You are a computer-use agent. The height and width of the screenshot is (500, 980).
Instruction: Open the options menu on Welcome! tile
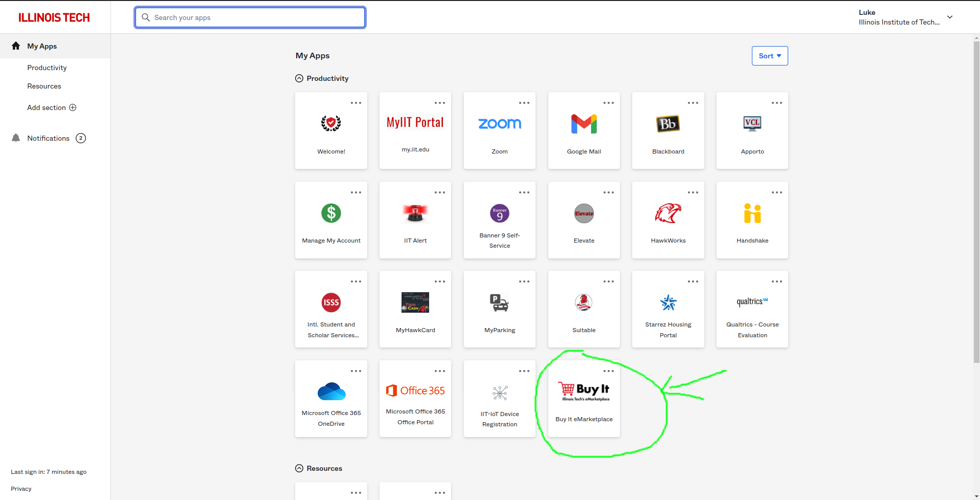pos(356,103)
